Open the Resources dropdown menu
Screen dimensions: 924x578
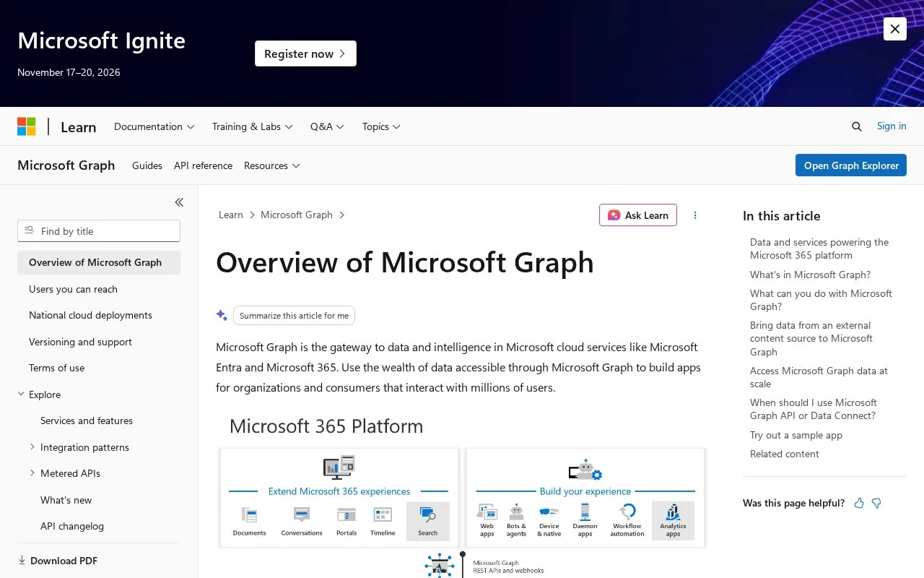click(x=272, y=165)
